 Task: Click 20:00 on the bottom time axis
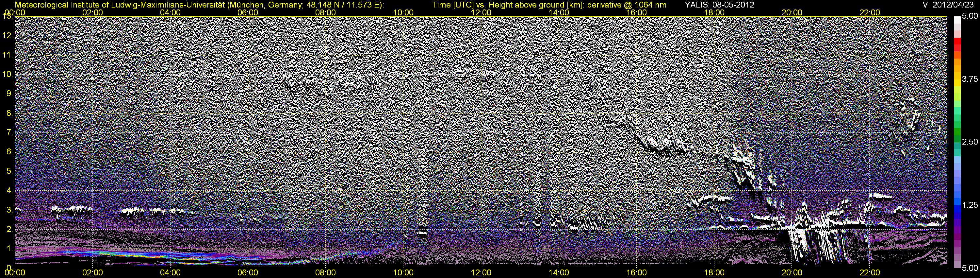pyautogui.click(x=792, y=273)
